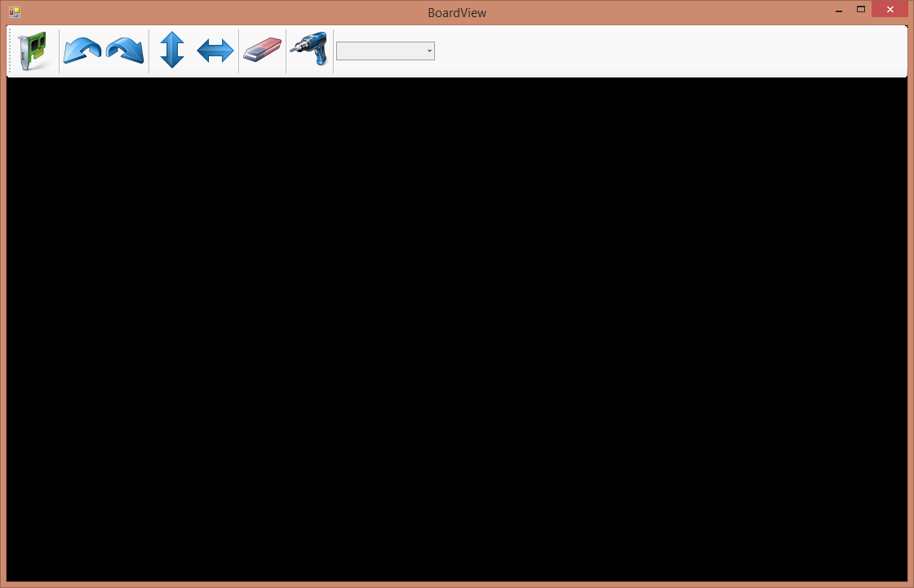This screenshot has height=588, width=914.
Task: Click the toolbar's dotted grip handle
Action: coord(11,51)
